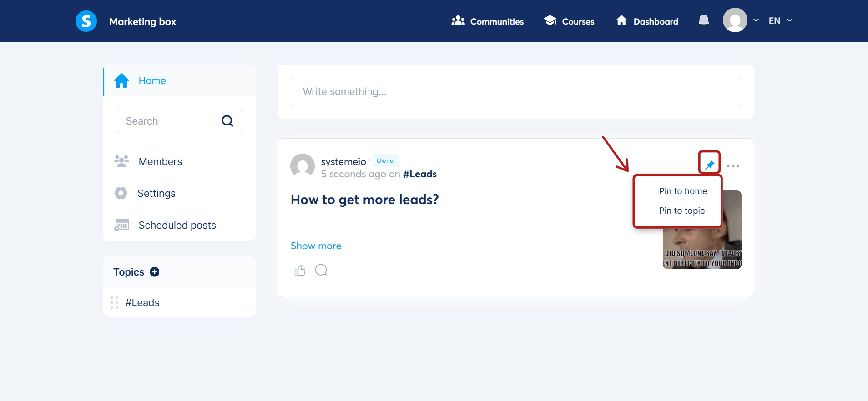Add a new topic with the plus icon
Screen dimensions: 868x401
click(155, 272)
